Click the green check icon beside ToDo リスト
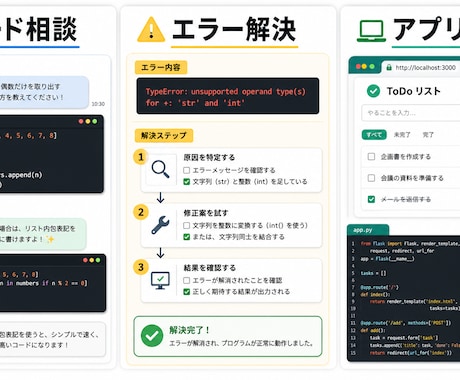 [x=373, y=91]
